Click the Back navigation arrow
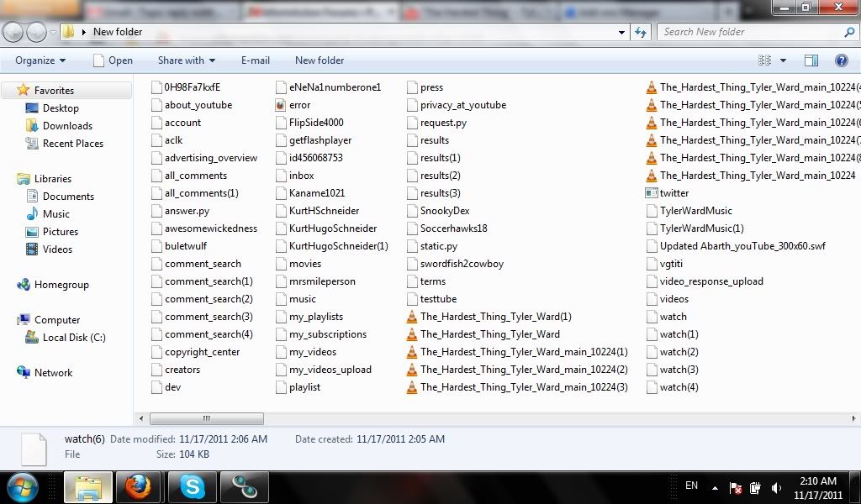This screenshot has width=861, height=504. (x=13, y=33)
